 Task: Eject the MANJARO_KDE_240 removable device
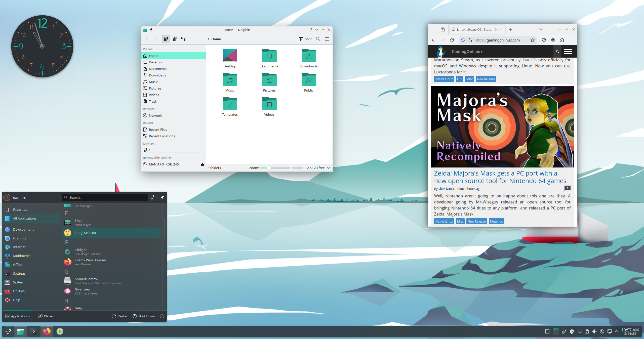click(x=202, y=164)
